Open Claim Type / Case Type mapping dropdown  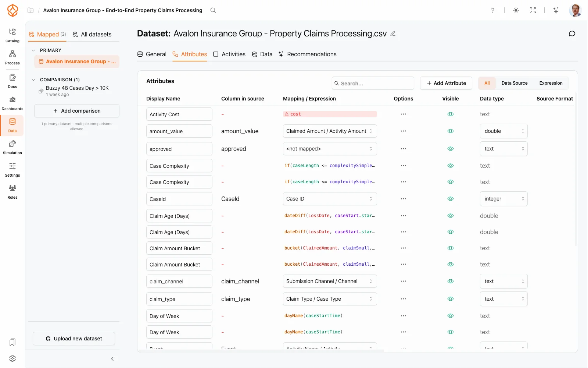[330, 299]
